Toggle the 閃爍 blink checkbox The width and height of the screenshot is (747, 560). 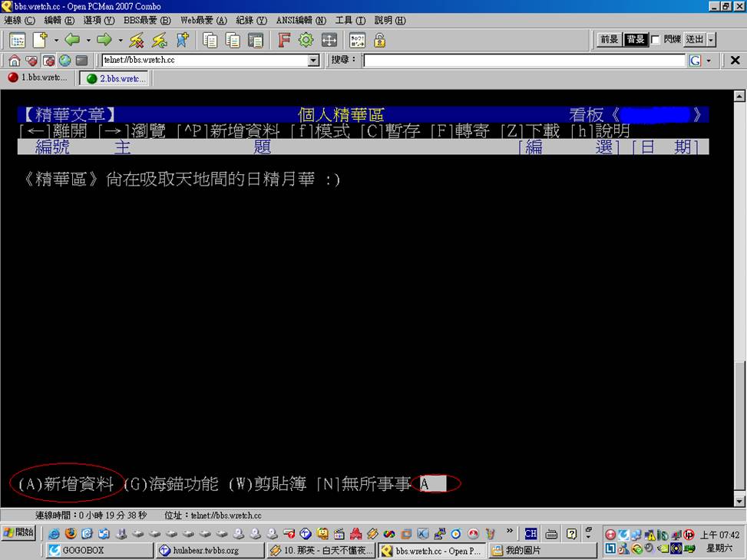656,40
